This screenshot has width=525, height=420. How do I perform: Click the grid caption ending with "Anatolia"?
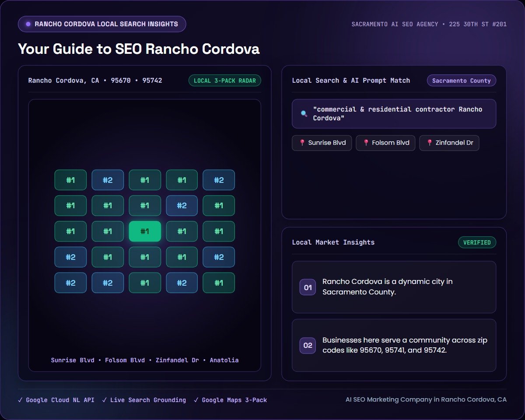tap(145, 360)
